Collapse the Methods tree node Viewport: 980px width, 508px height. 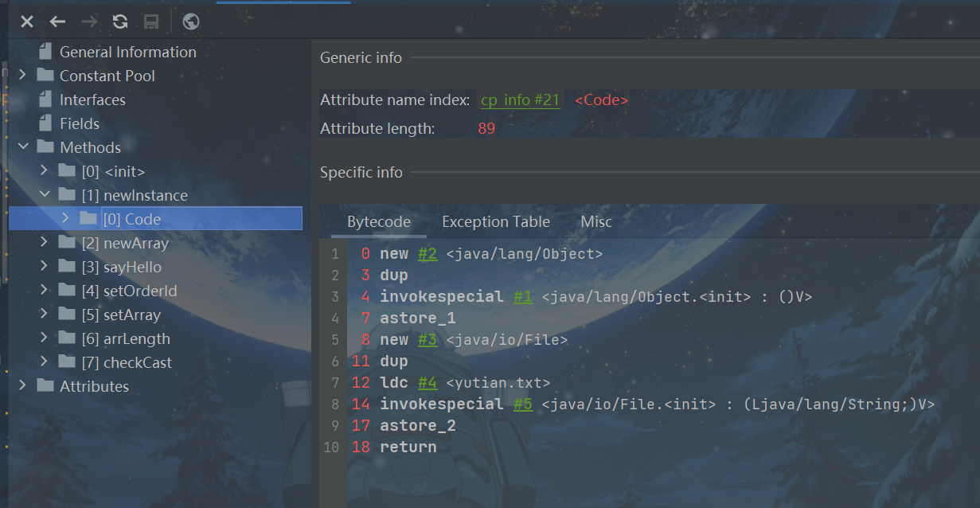[x=23, y=147]
